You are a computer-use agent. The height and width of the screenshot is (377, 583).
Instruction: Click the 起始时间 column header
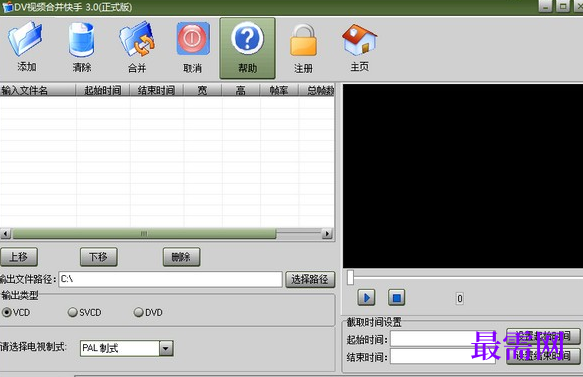coord(103,90)
